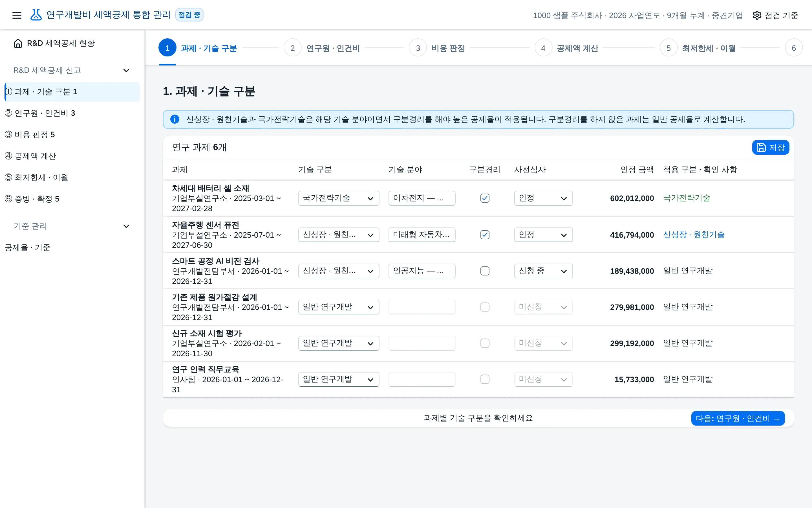Viewport: 812px width, 508px height.
Task: Click the step 6 circle in the stepper
Action: pyautogui.click(x=794, y=48)
